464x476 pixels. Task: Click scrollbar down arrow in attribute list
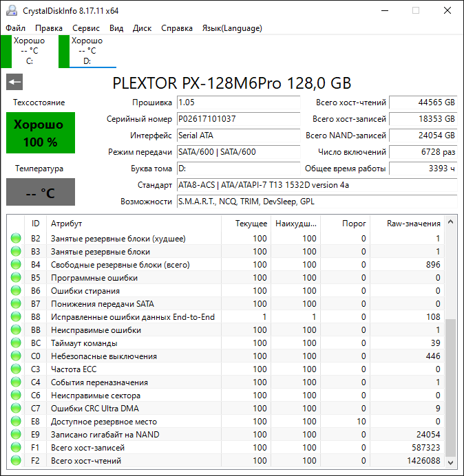point(451,463)
